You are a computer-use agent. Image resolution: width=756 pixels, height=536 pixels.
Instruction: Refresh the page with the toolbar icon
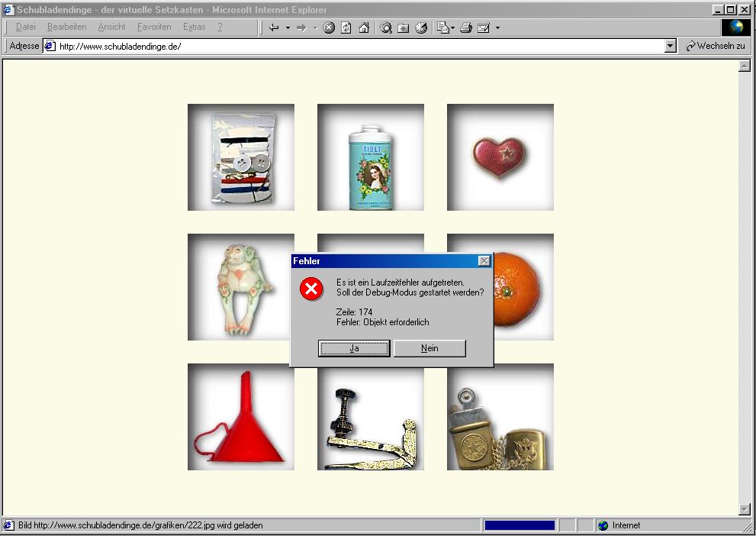pyautogui.click(x=346, y=27)
